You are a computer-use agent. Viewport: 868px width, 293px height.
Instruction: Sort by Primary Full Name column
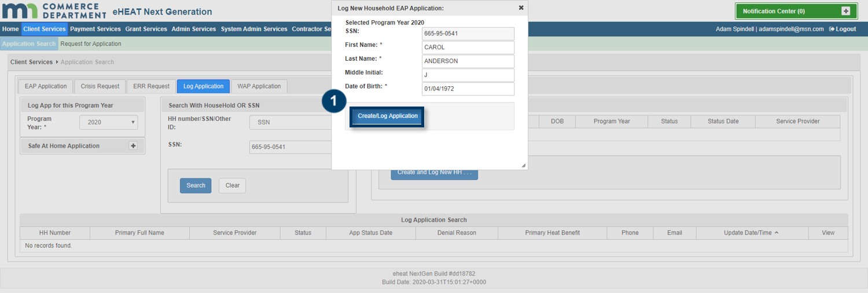click(x=139, y=233)
